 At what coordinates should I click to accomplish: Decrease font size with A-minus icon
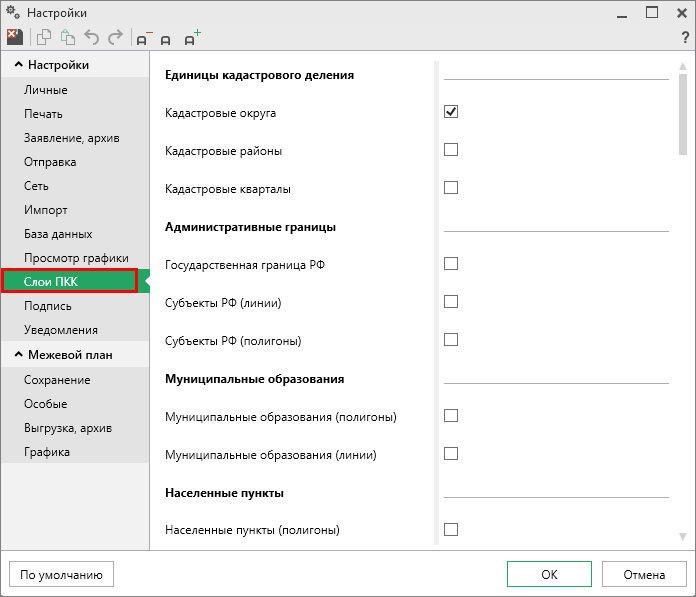click(x=144, y=38)
